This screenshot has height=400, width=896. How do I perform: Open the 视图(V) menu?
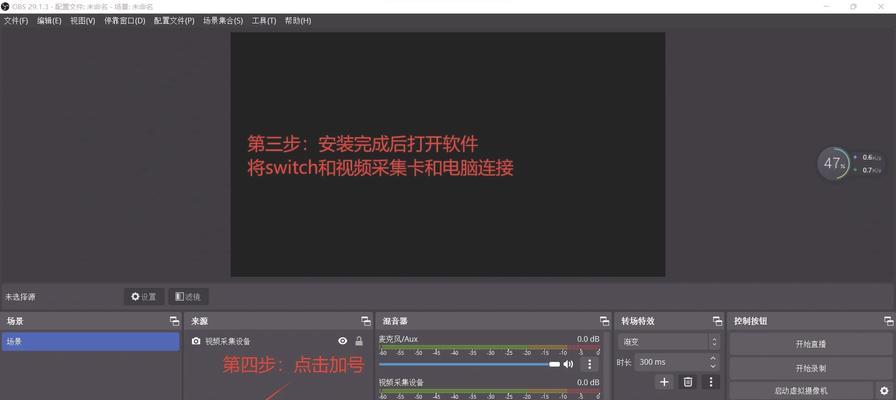click(82, 21)
